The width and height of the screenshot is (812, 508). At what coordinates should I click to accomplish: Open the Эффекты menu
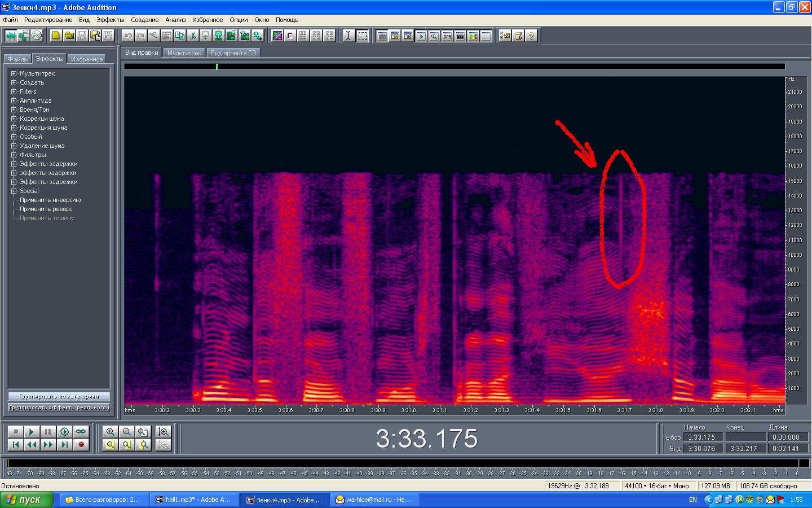pyautogui.click(x=110, y=20)
